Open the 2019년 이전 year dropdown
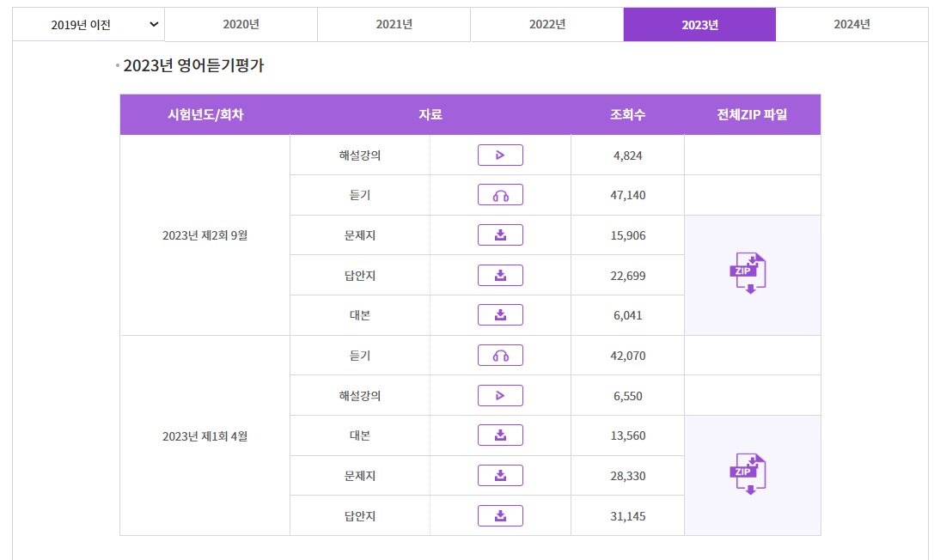 click(x=89, y=24)
